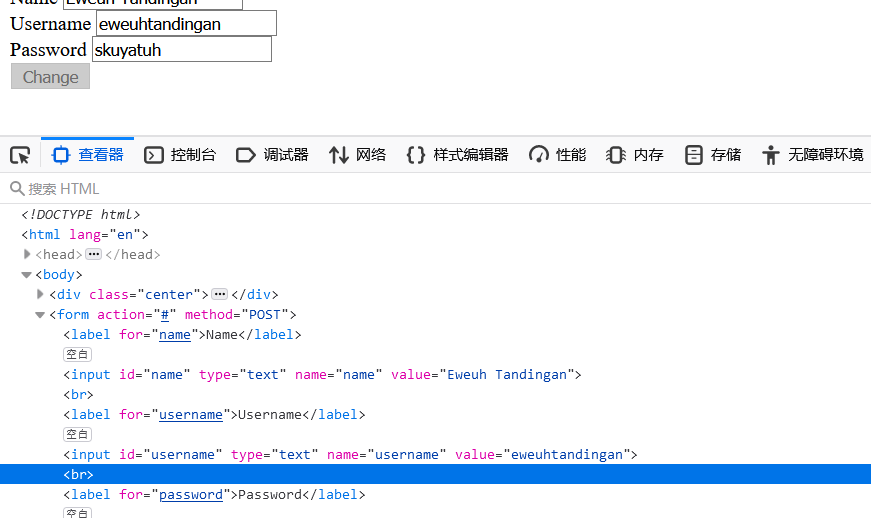Viewport: 871px width, 518px height.
Task: Click the value="eweuhtandingan" attribute
Action: [543, 455]
